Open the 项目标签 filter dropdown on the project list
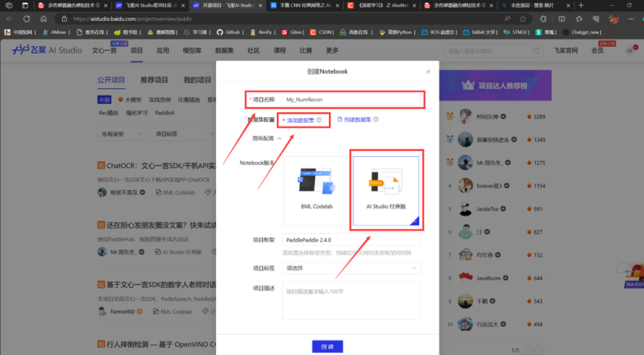This screenshot has height=355, width=644. [183, 134]
